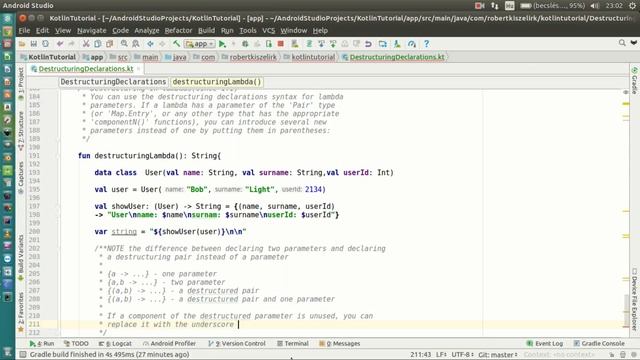Image resolution: width=640 pixels, height=360 pixels.
Task: Open the Build menu
Action: 206,31
